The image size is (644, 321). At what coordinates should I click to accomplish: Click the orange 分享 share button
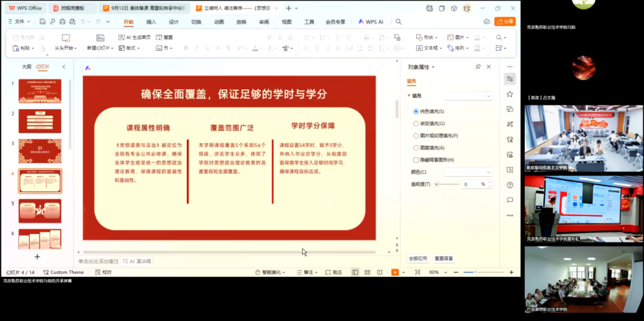pyautogui.click(x=504, y=21)
